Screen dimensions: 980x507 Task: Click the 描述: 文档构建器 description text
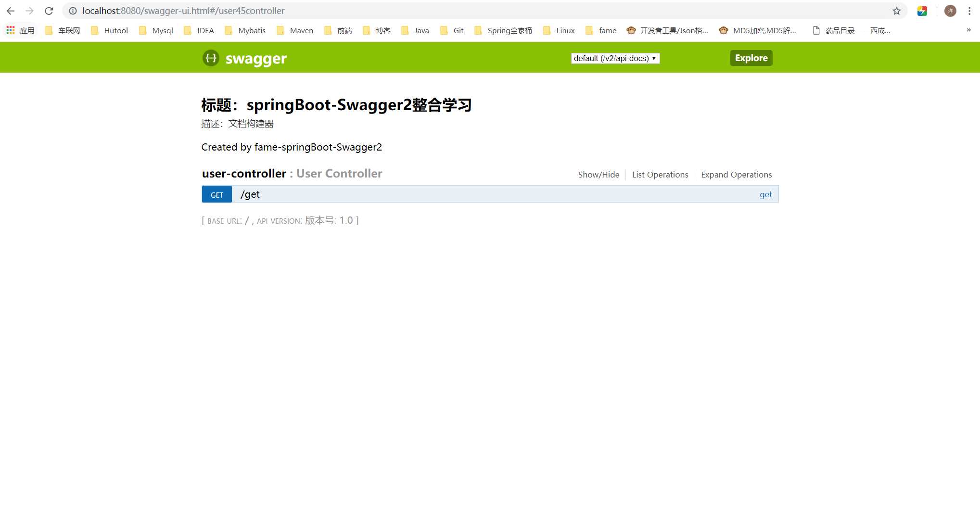click(237, 124)
